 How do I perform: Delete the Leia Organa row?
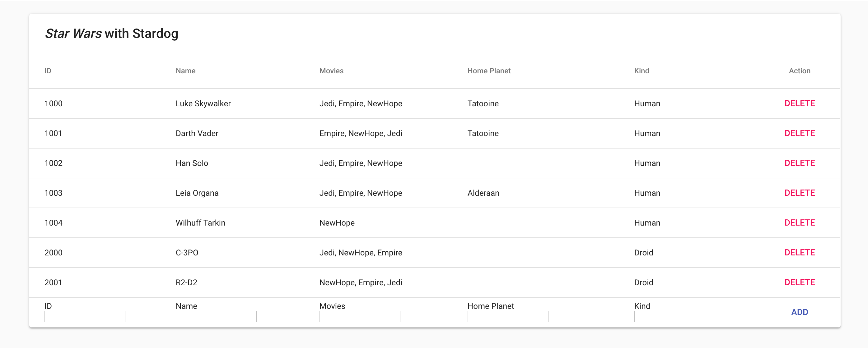tap(799, 193)
